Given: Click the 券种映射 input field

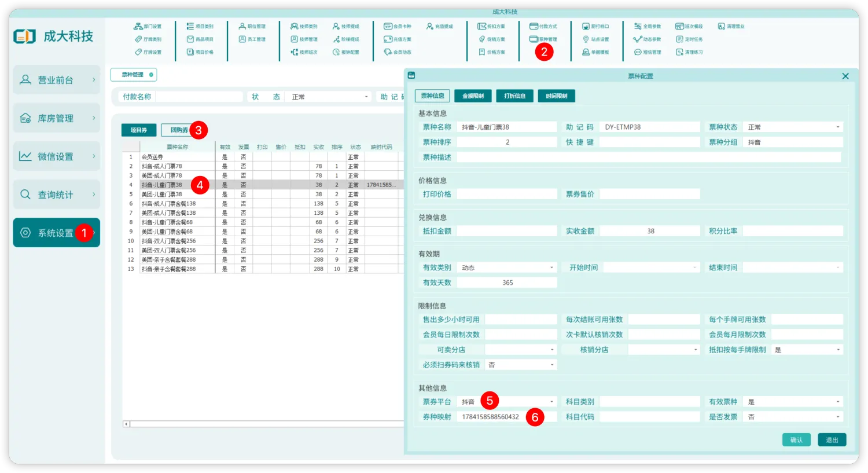Looking at the screenshot, I should [x=507, y=417].
